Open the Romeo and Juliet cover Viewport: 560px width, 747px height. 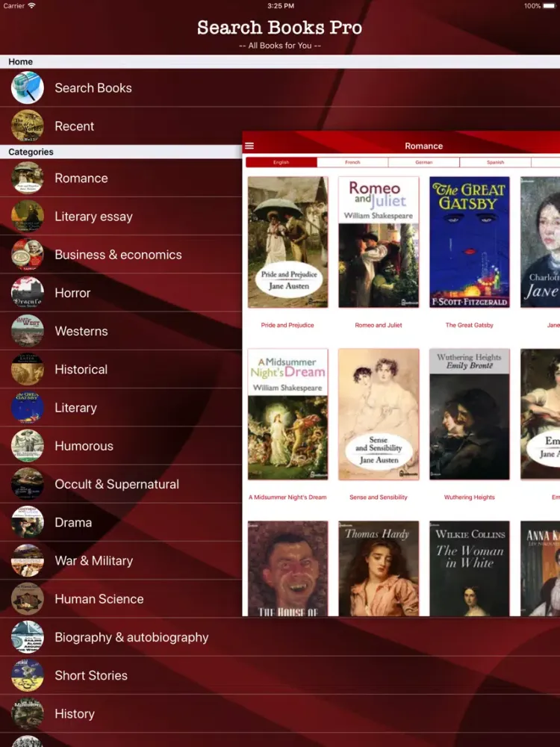[x=379, y=242]
